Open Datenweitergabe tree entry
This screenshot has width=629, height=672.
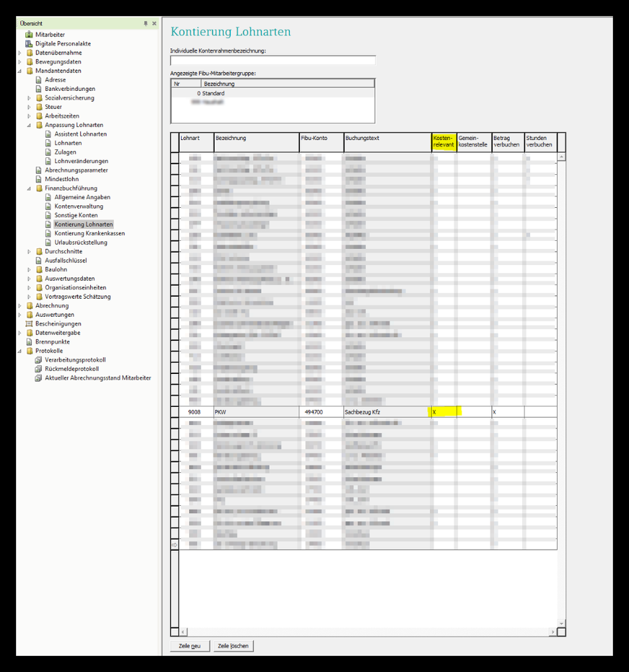click(x=58, y=332)
